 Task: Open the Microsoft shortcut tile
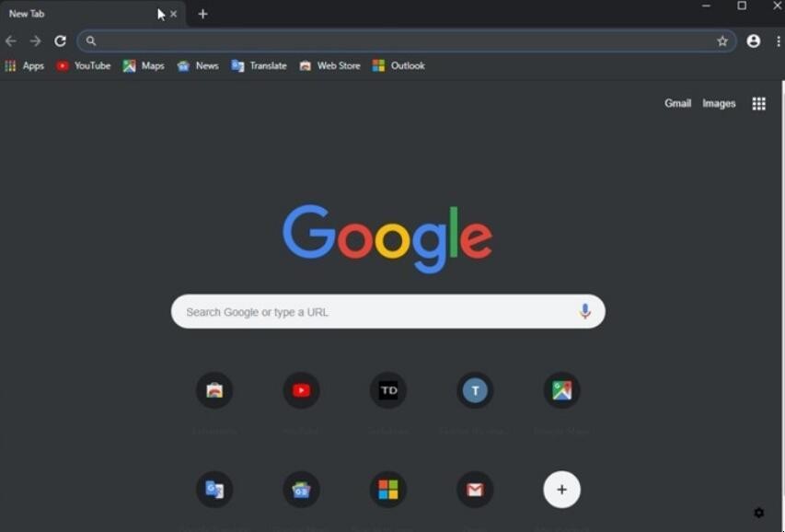click(x=388, y=490)
